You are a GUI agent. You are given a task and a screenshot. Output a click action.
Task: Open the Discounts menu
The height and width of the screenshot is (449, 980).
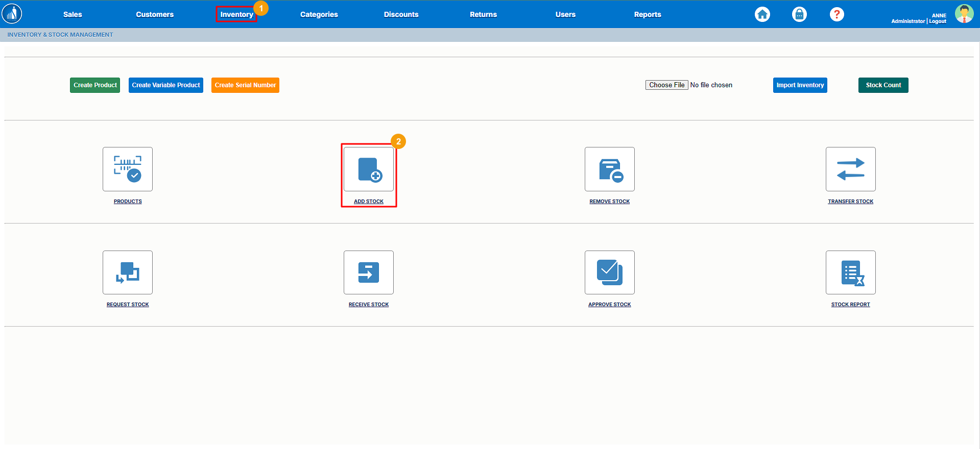click(401, 14)
